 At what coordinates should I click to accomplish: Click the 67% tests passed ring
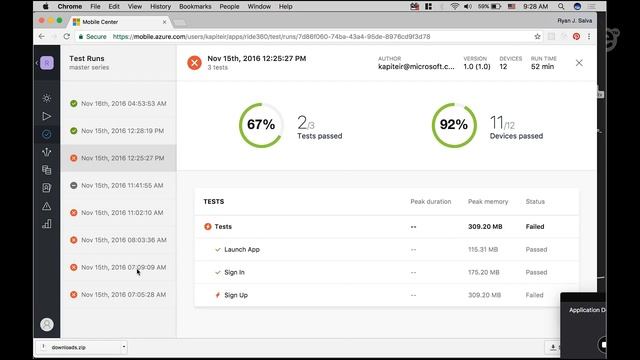tap(261, 125)
